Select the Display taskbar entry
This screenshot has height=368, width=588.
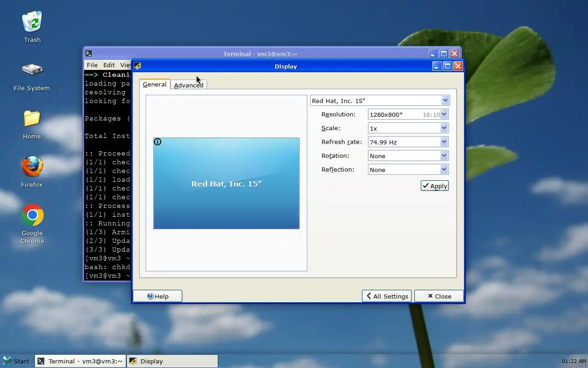172,361
